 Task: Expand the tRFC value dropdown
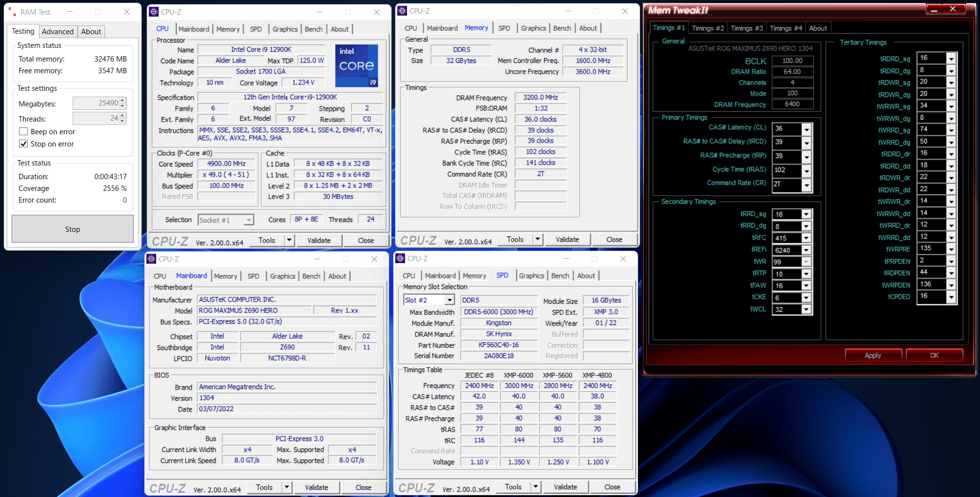point(806,238)
